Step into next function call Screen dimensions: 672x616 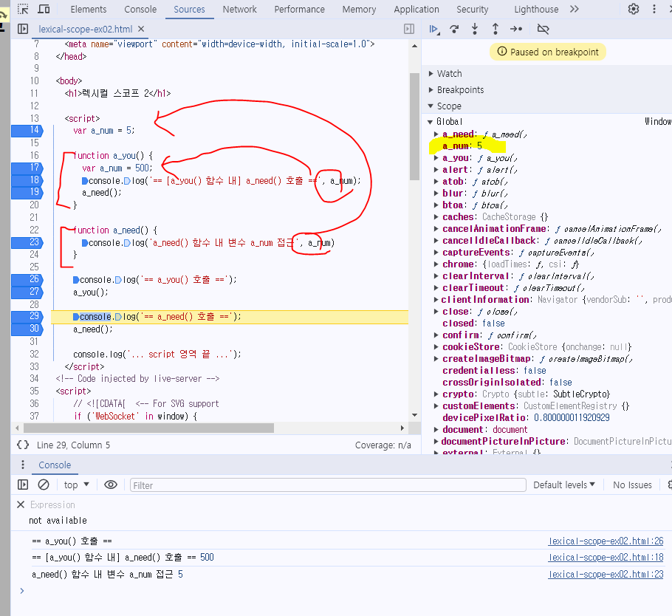tap(475, 29)
